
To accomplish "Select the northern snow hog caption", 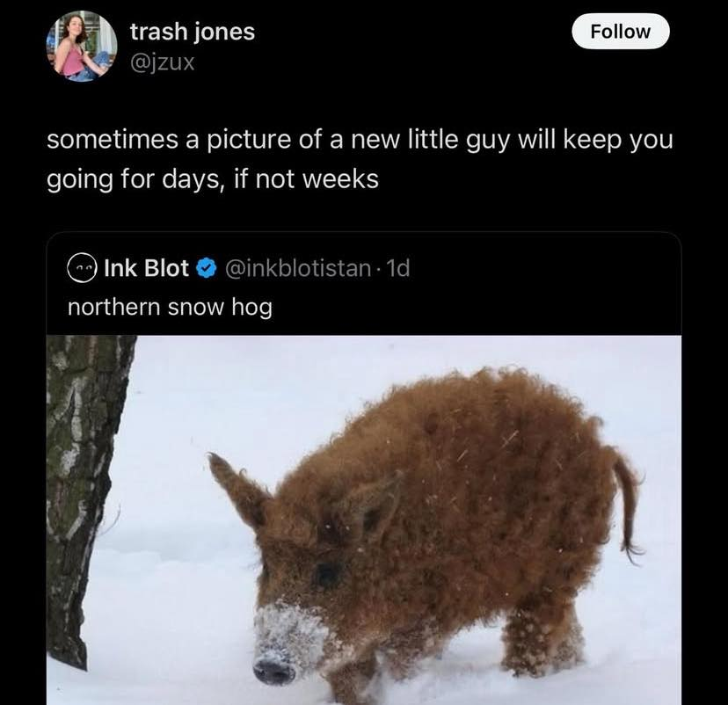I will point(170,308).
